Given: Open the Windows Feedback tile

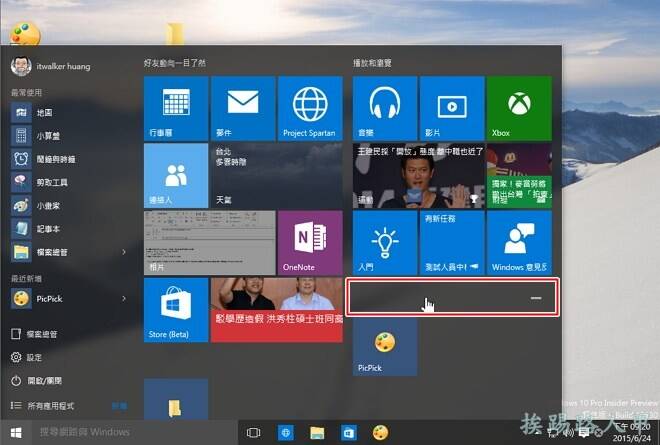Looking at the screenshot, I should point(519,243).
